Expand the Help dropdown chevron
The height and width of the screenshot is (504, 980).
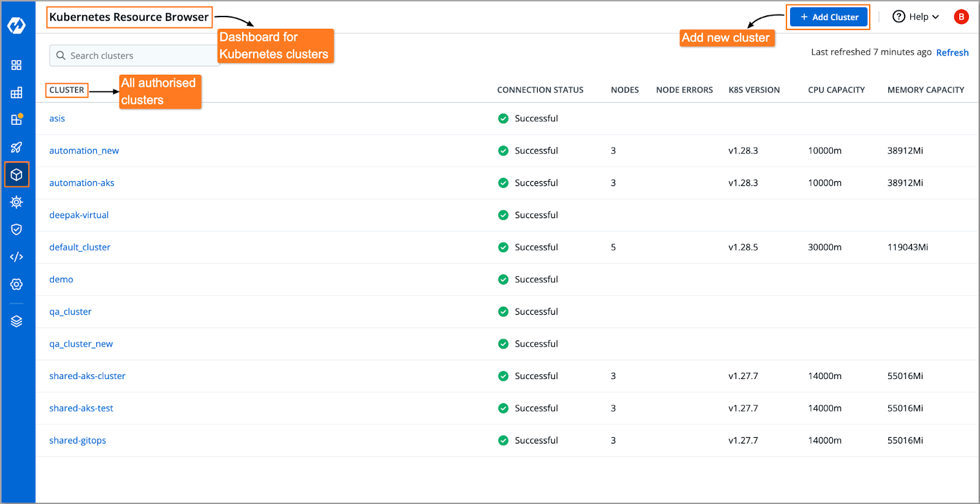point(935,17)
